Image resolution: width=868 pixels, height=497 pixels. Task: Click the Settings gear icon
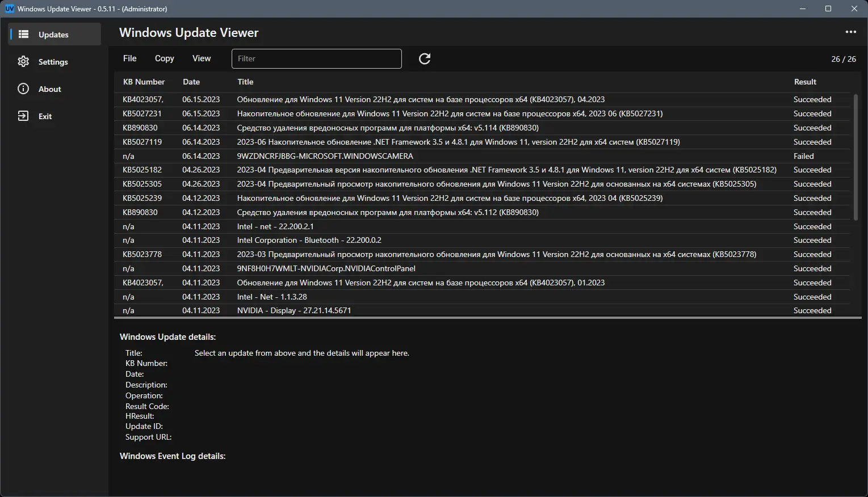pyautogui.click(x=23, y=62)
